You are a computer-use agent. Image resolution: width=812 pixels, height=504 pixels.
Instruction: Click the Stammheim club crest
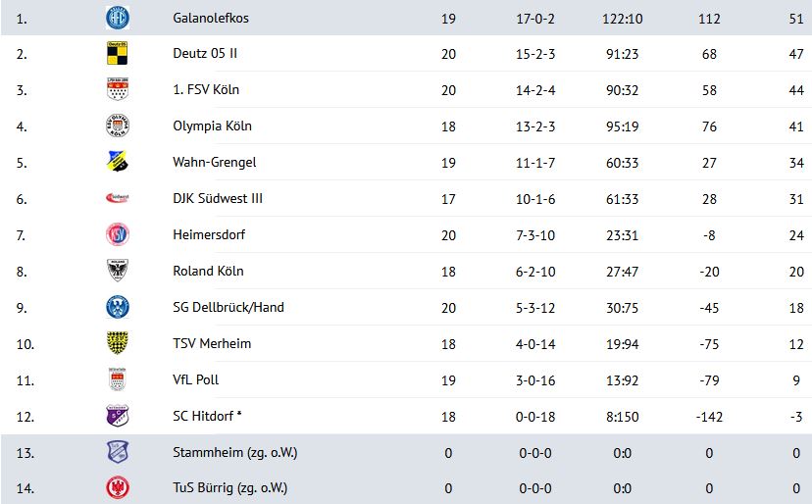(x=118, y=452)
